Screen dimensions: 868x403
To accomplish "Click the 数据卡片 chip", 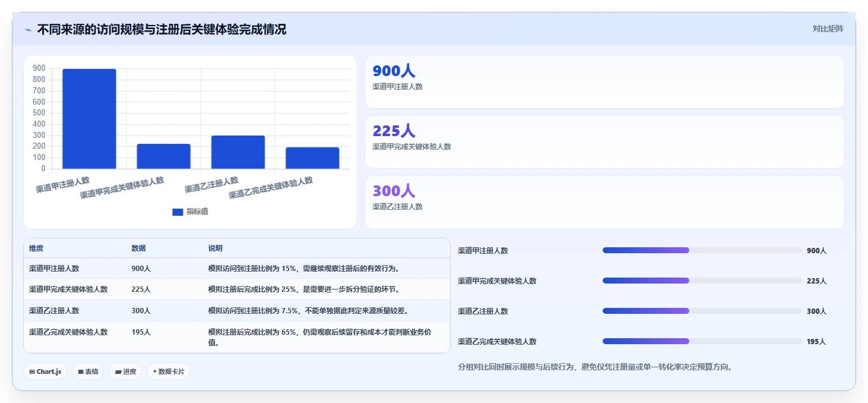I will 169,371.
